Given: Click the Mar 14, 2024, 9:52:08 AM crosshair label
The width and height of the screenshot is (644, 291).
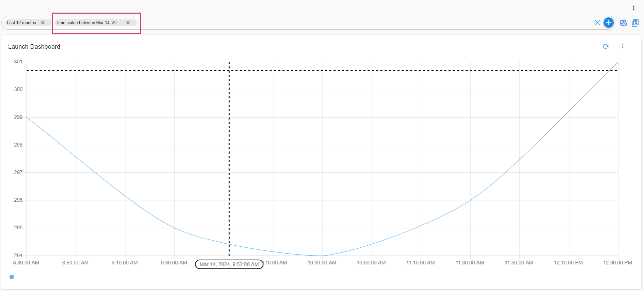Looking at the screenshot, I should 229,264.
